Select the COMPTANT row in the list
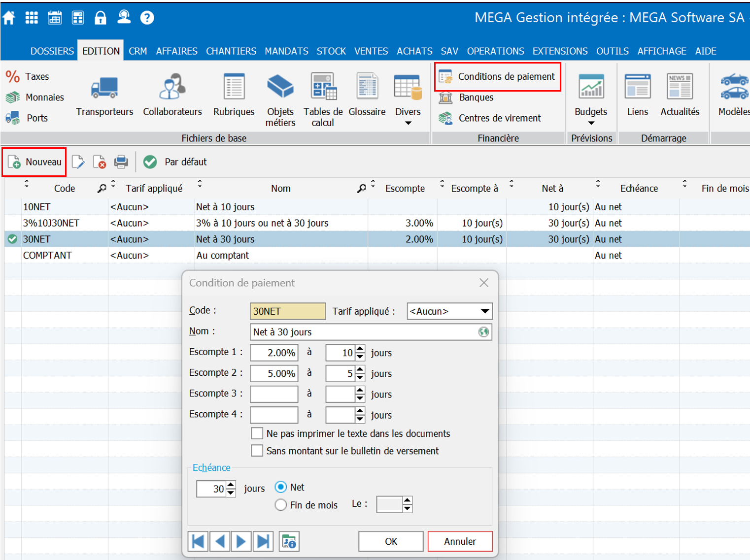Image resolution: width=750 pixels, height=560 pixels. (x=377, y=255)
